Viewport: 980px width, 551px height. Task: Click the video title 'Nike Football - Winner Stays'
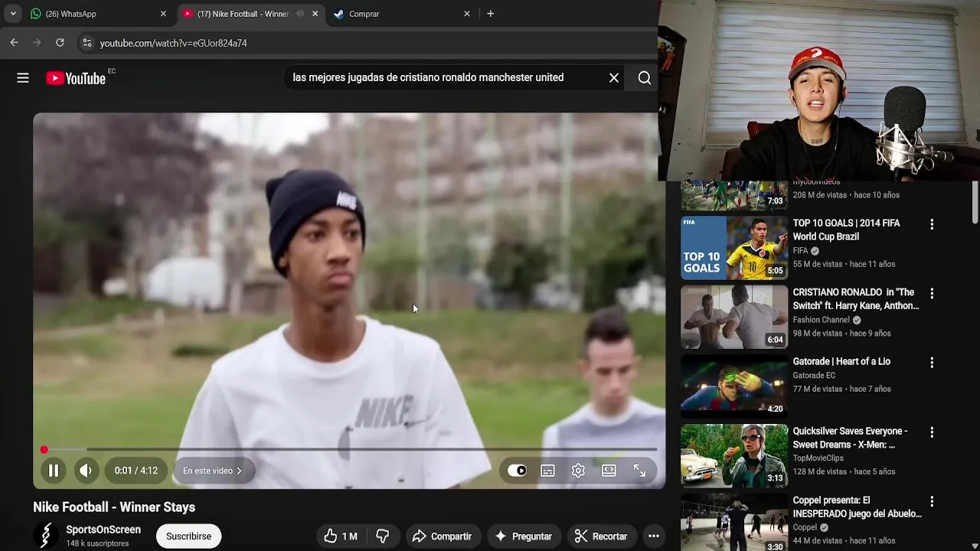(x=114, y=507)
